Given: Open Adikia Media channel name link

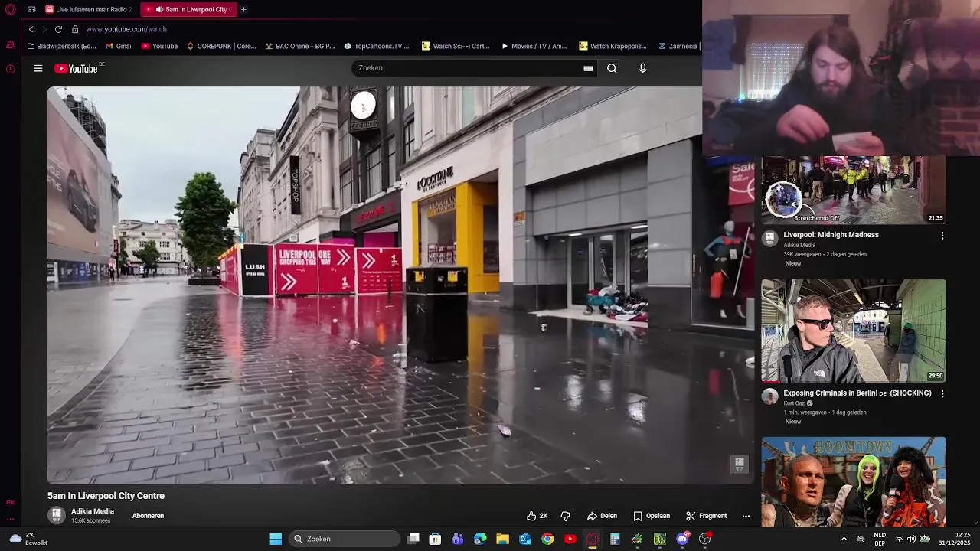Looking at the screenshot, I should 93,511.
